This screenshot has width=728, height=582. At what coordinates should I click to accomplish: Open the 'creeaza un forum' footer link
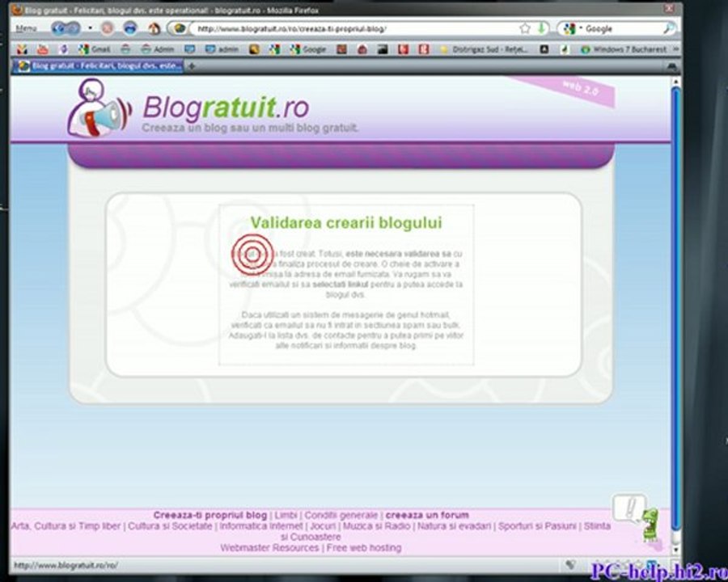(x=427, y=515)
